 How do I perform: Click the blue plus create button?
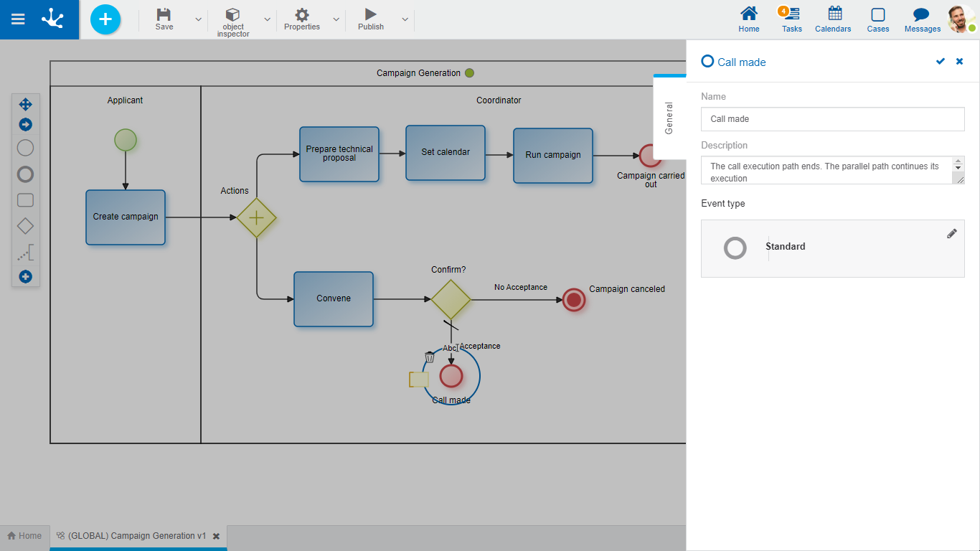105,19
